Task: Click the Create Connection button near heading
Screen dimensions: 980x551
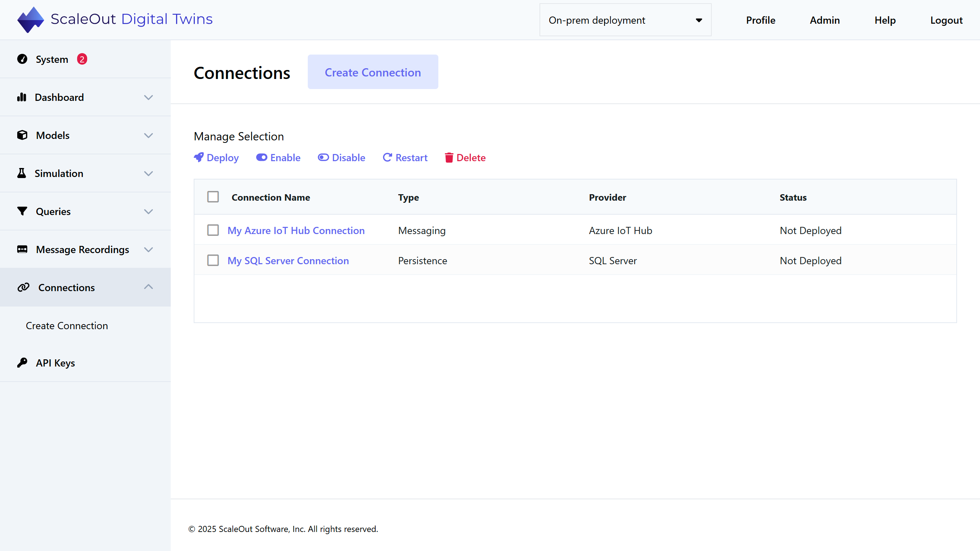Action: click(373, 72)
